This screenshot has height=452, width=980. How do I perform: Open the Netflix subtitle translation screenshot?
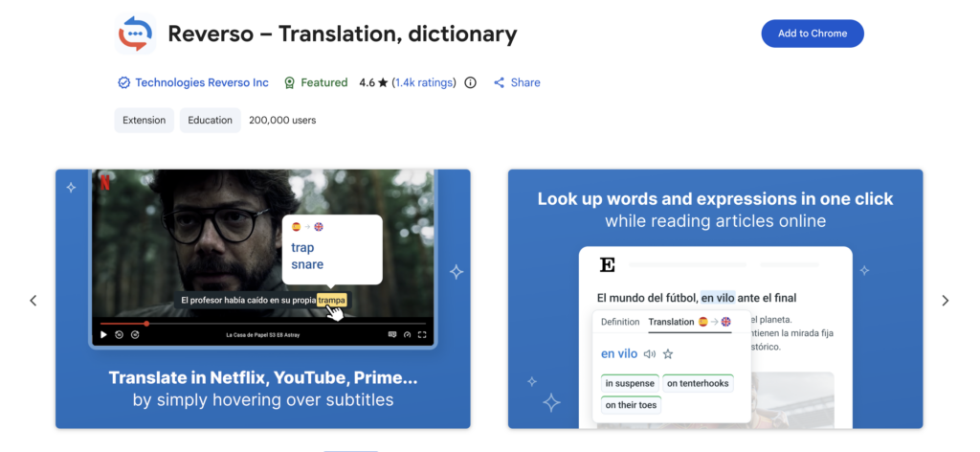pos(262,299)
